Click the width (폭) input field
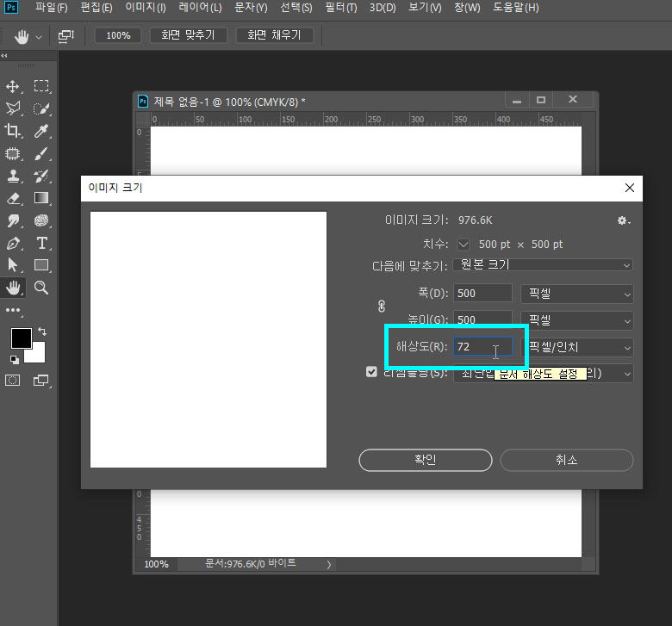672x626 pixels. pos(482,294)
